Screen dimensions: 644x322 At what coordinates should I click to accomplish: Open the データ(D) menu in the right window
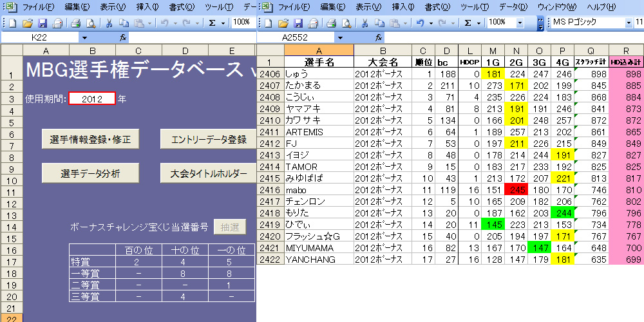(x=513, y=7)
